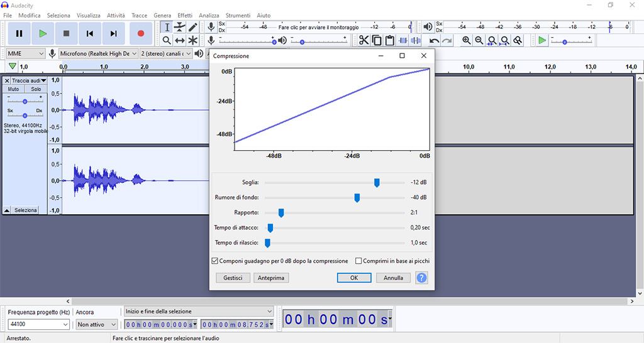Open the Seleziona menu
Screen dimensions: 644x343
(x=58, y=15)
